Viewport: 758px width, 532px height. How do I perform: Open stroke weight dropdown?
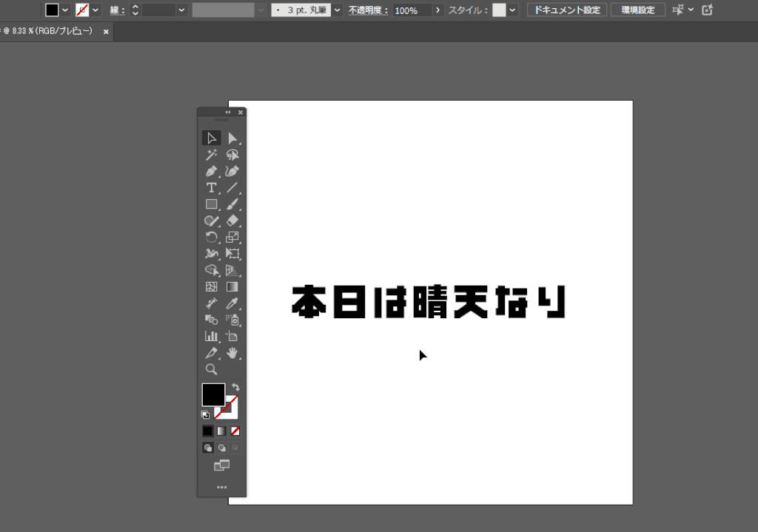point(181,10)
